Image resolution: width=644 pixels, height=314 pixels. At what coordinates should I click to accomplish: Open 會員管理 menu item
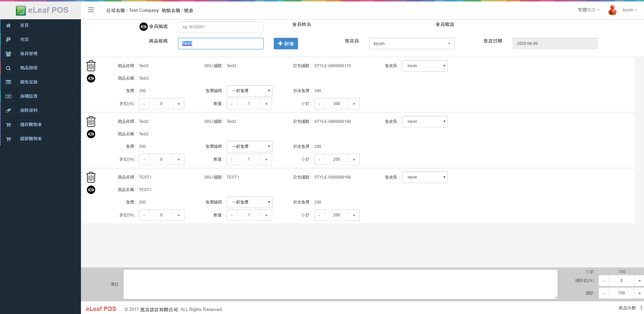(x=29, y=54)
